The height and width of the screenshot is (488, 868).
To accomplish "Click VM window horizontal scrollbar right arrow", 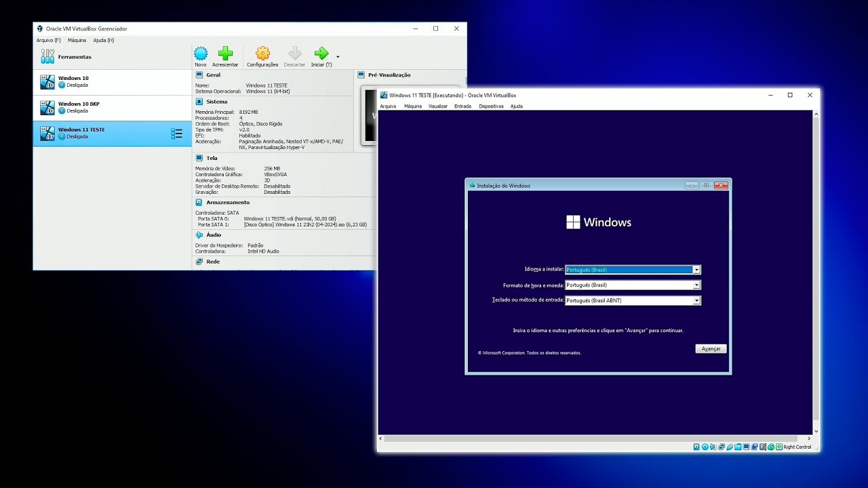I will (x=808, y=439).
